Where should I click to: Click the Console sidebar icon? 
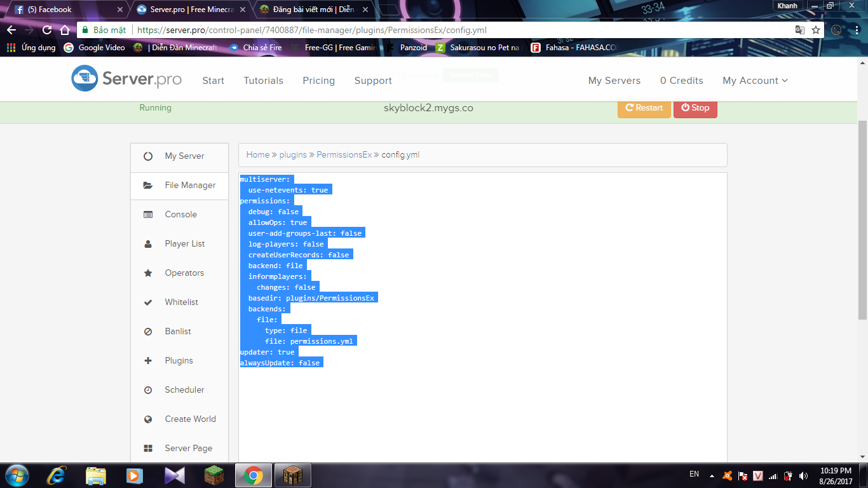(x=148, y=215)
